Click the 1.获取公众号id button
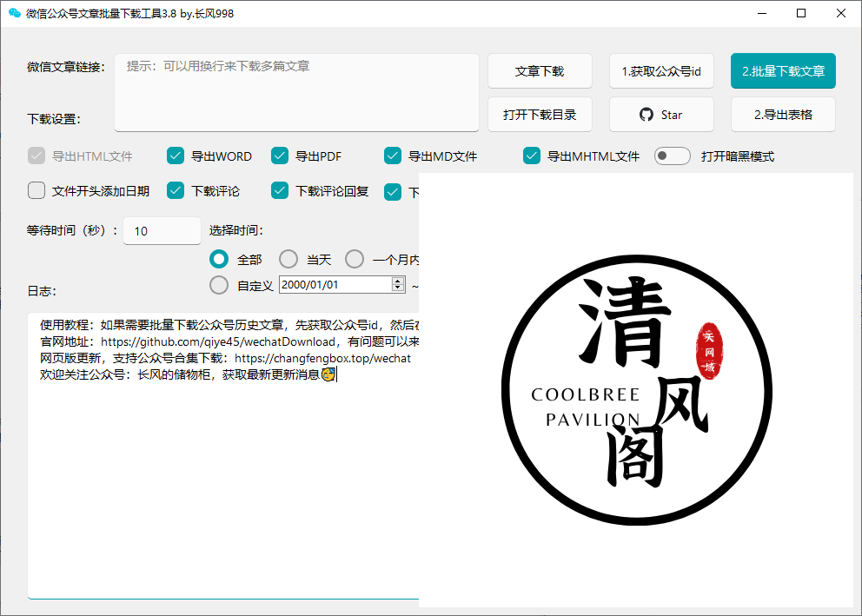862x616 pixels. click(x=661, y=71)
